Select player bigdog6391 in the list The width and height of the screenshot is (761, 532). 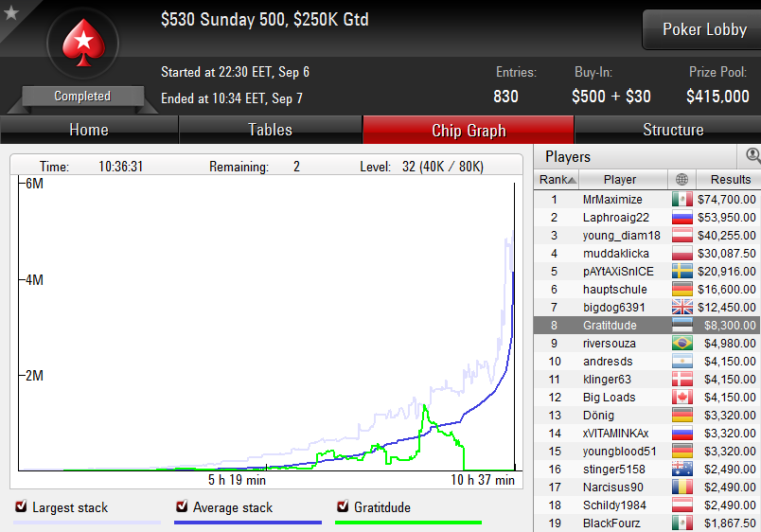click(614, 308)
